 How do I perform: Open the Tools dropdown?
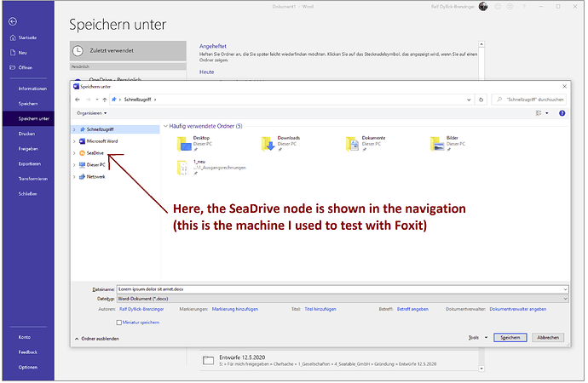click(474, 338)
